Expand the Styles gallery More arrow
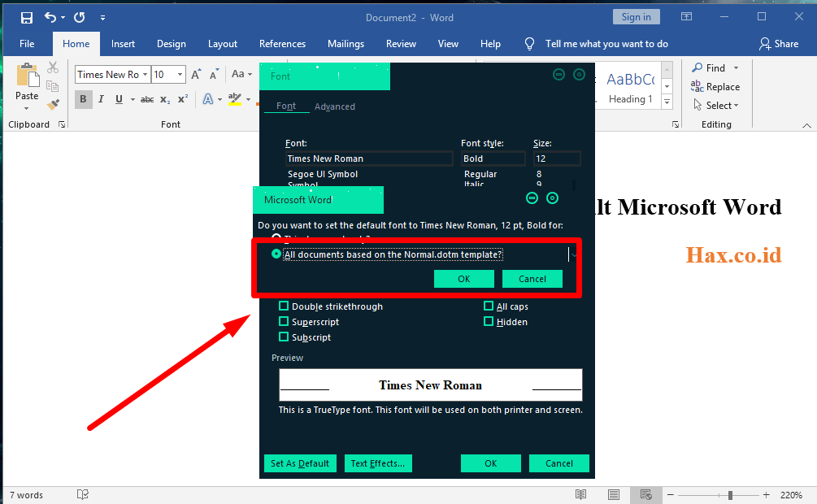 667,102
